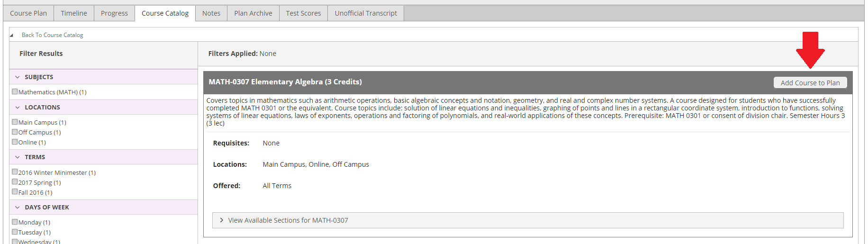Check the Tuesday day filter
This screenshot has height=244, width=868.
point(15,232)
